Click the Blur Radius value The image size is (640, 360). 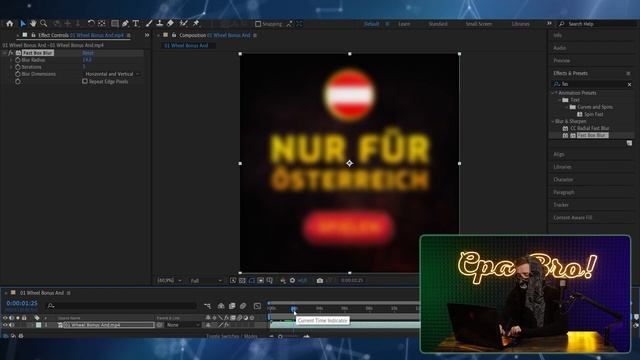point(87,60)
